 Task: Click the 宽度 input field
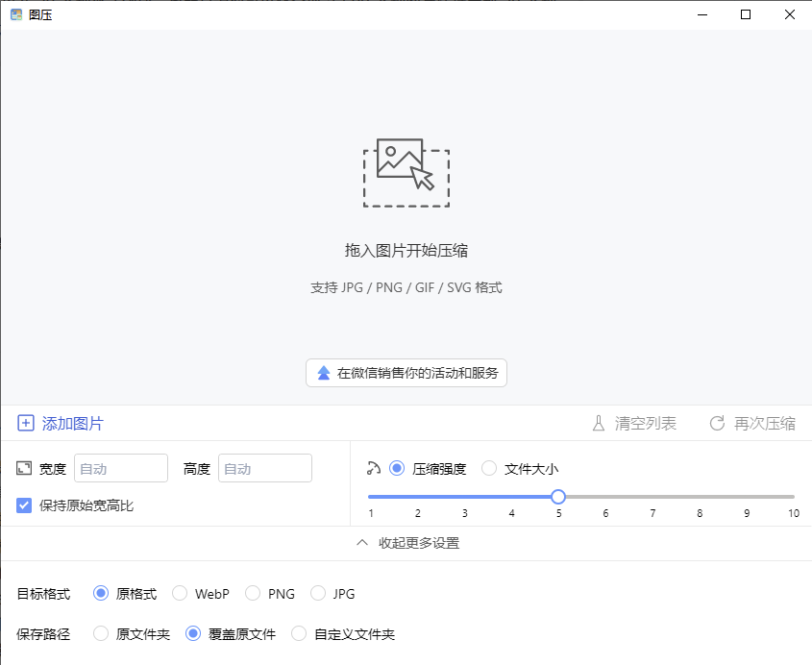tap(121, 469)
